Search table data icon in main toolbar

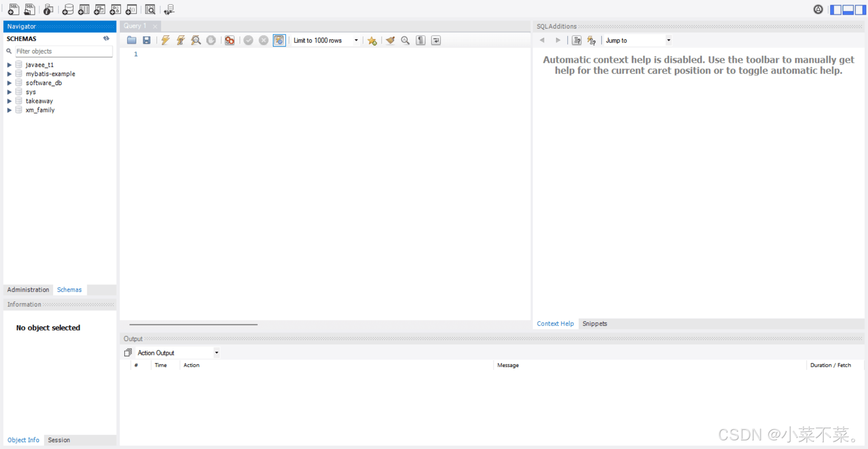point(150,9)
